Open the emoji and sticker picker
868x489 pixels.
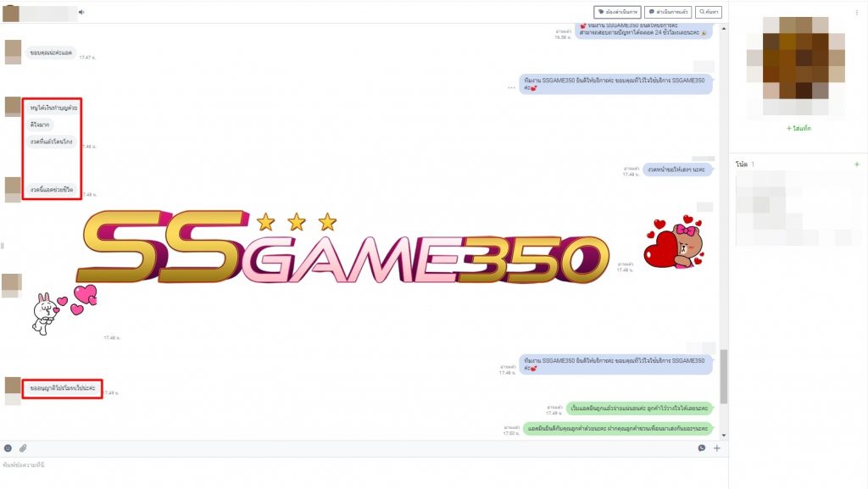coord(8,448)
